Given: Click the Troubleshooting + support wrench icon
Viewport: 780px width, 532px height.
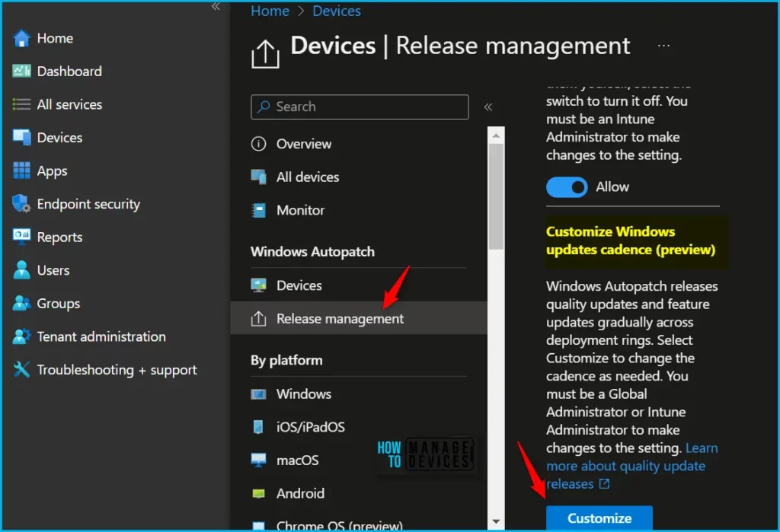Looking at the screenshot, I should pyautogui.click(x=21, y=369).
